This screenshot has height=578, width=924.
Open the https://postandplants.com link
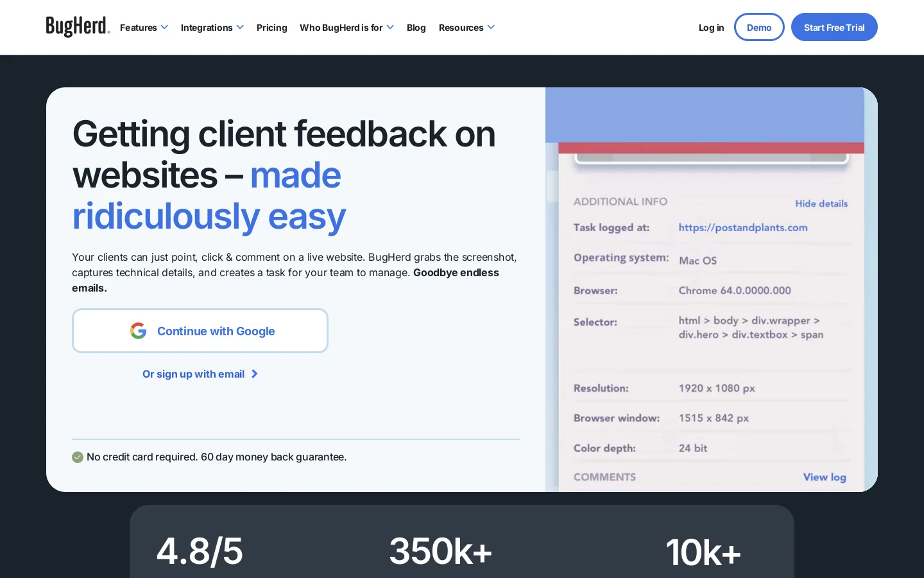click(x=743, y=227)
